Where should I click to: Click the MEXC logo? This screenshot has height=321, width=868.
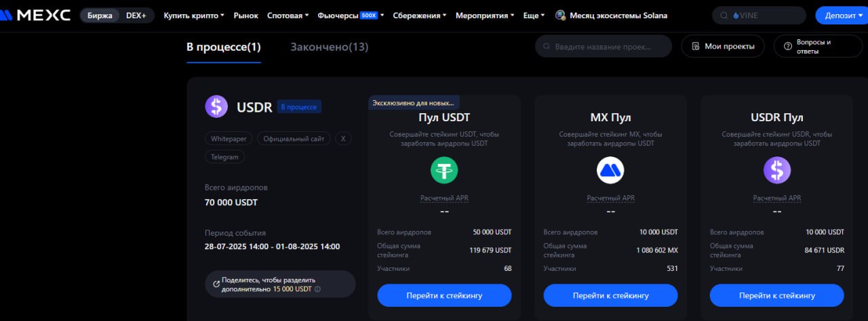35,15
